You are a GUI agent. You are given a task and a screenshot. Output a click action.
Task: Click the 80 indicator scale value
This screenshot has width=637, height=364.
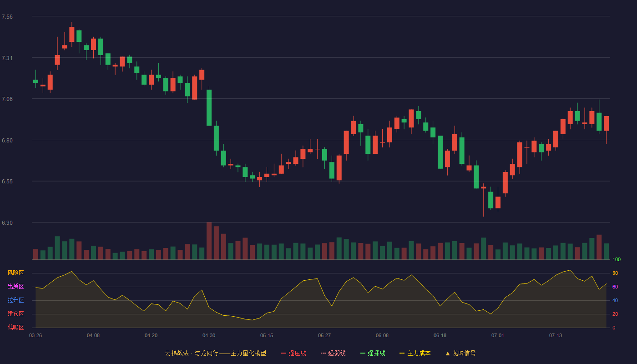(615, 273)
